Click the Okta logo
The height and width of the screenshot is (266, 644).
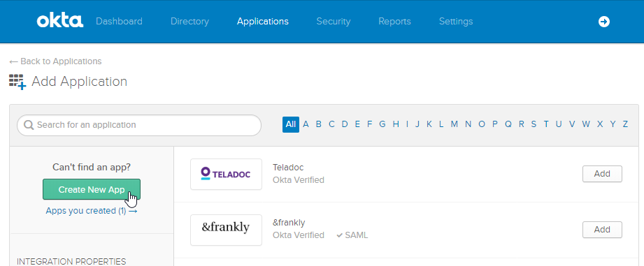[60, 21]
